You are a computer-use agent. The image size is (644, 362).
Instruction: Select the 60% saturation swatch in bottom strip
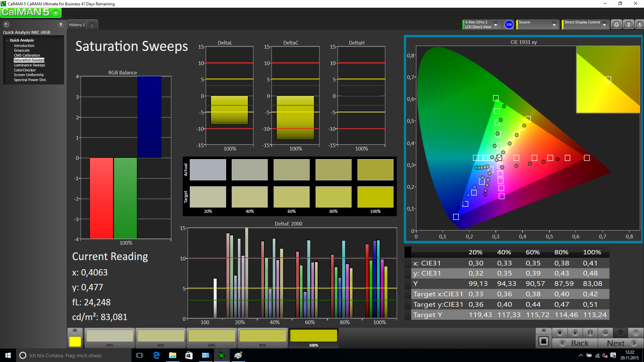click(212, 338)
